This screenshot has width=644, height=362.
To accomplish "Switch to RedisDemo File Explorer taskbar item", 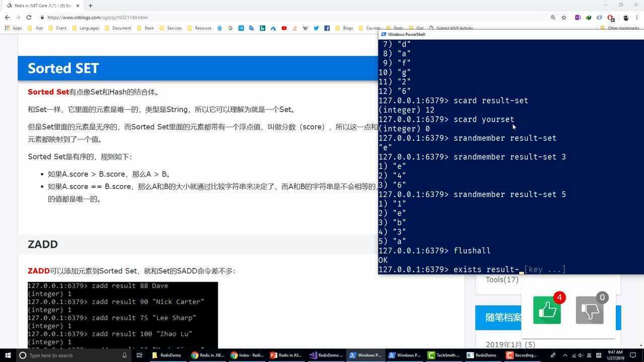I will coord(168,355).
